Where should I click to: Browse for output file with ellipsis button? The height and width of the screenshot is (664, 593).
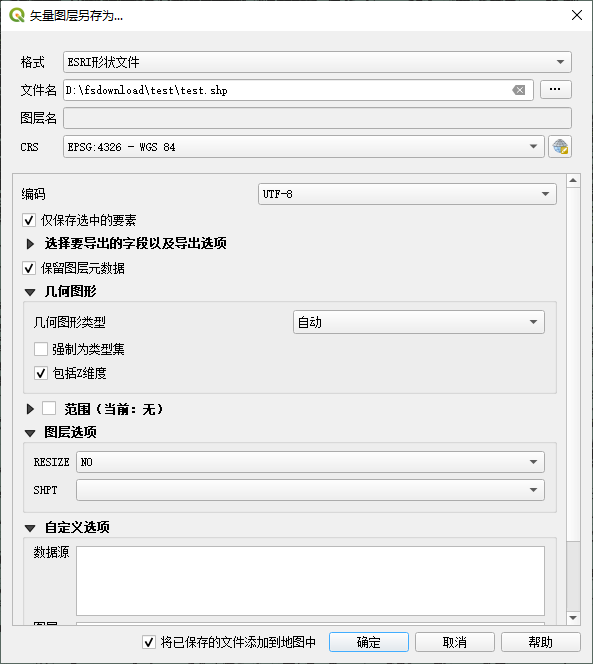pyautogui.click(x=555, y=89)
